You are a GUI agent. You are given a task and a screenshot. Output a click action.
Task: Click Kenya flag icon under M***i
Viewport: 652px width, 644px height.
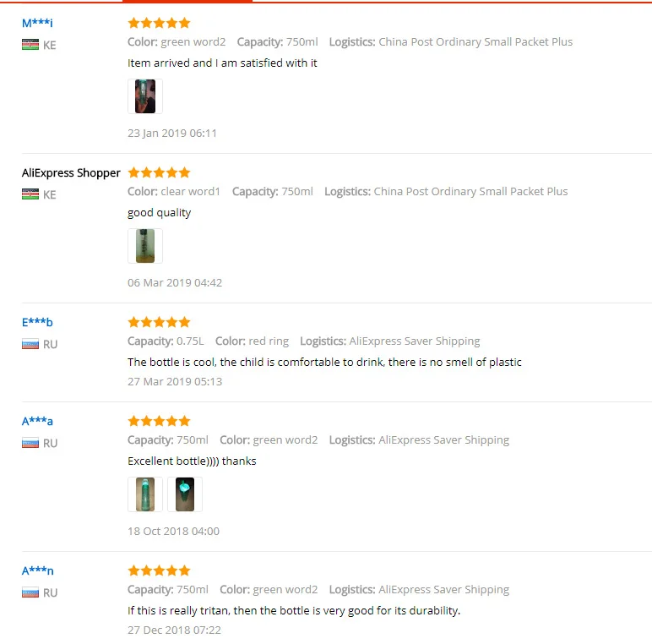tap(30, 45)
